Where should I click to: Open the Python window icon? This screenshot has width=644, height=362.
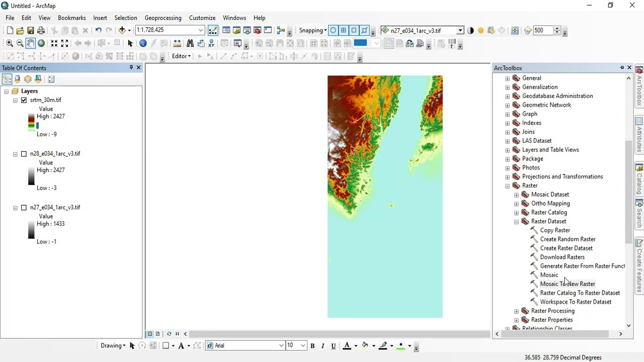click(x=268, y=31)
